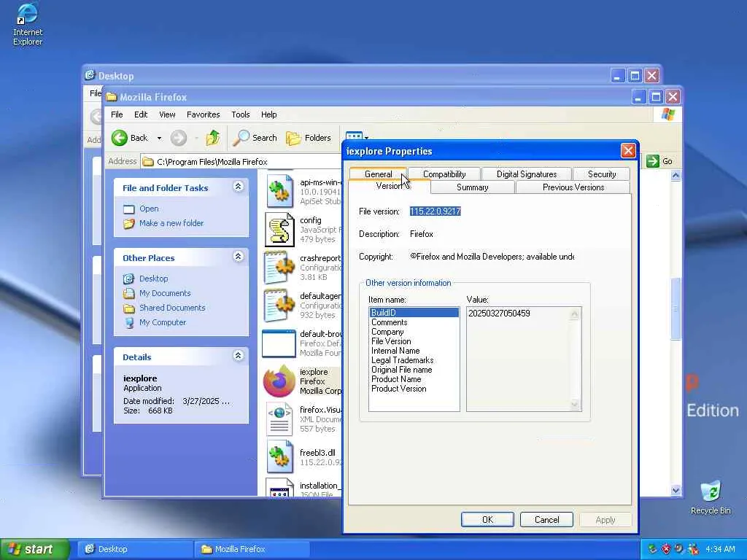
Task: Click the Search magnifier icon
Action: [x=241, y=138]
